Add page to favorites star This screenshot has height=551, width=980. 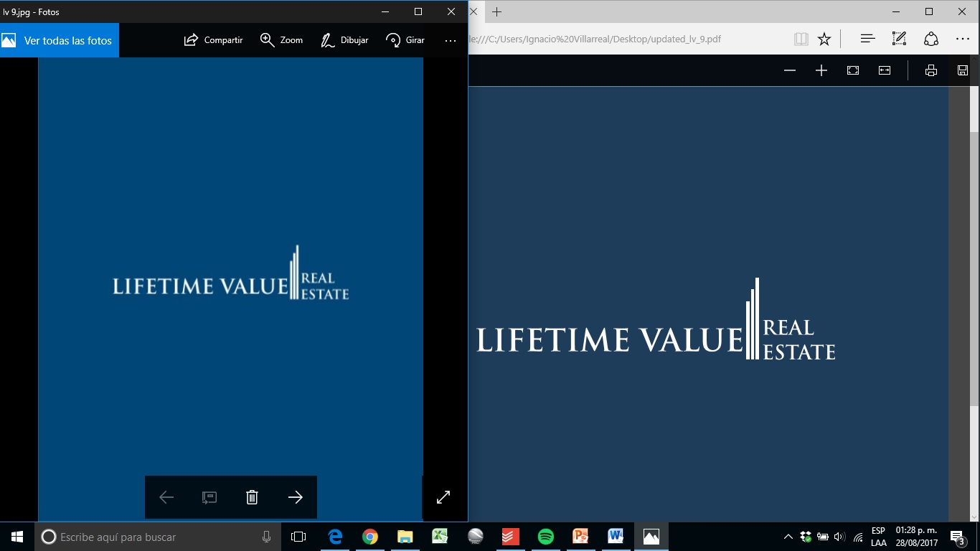[824, 39]
